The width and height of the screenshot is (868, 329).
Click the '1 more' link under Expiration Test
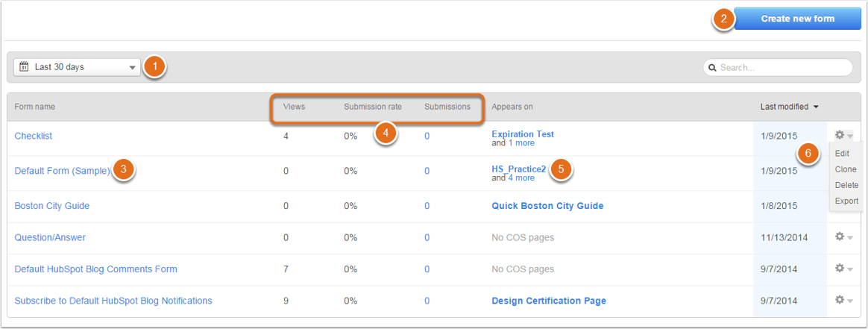521,143
